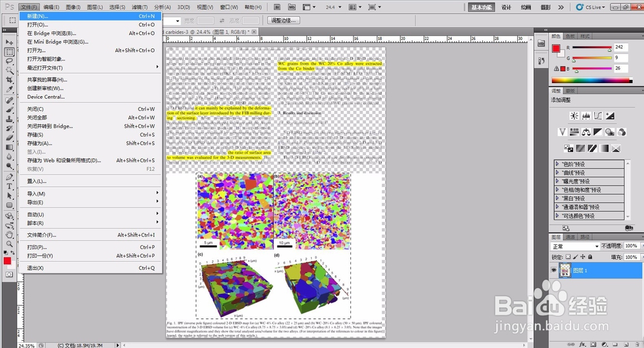Viewport: 644px width, 348px height.
Task: Open the 正常 blend mode dropdown
Action: (575, 246)
